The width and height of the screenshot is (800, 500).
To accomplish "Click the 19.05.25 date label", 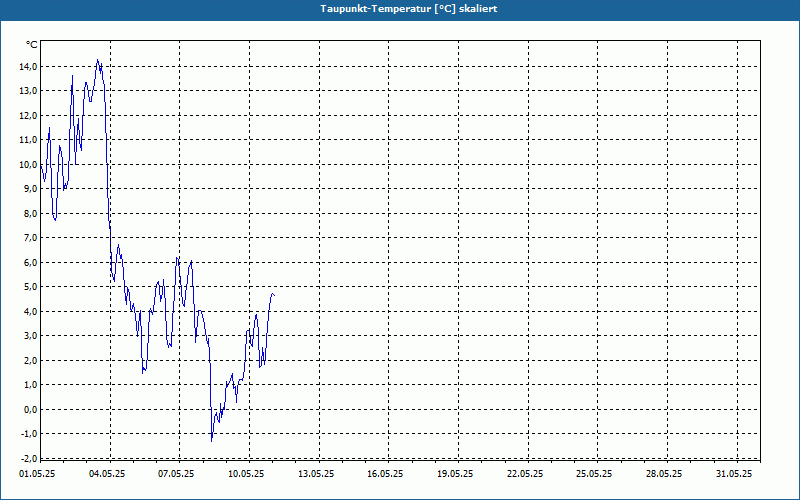I will (455, 474).
